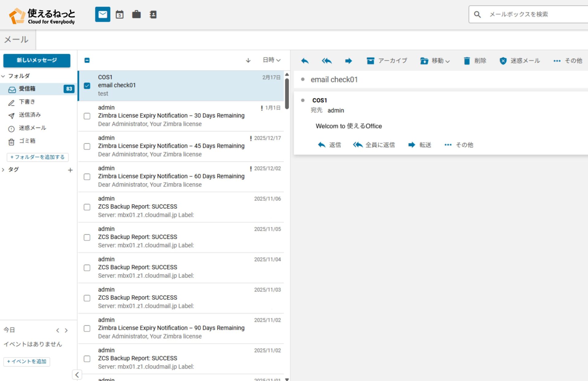The width and height of the screenshot is (588, 381).
Task: Click the 新しいメッセージ button
Action: click(x=37, y=60)
